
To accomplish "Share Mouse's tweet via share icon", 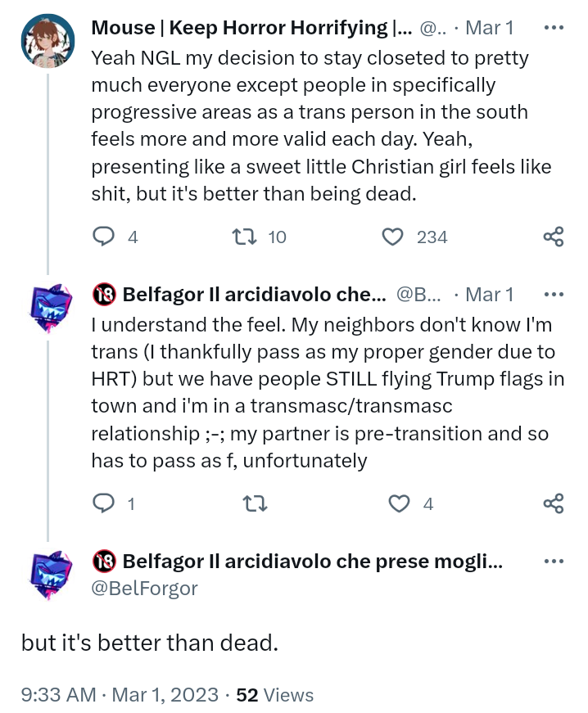I will click(x=554, y=237).
